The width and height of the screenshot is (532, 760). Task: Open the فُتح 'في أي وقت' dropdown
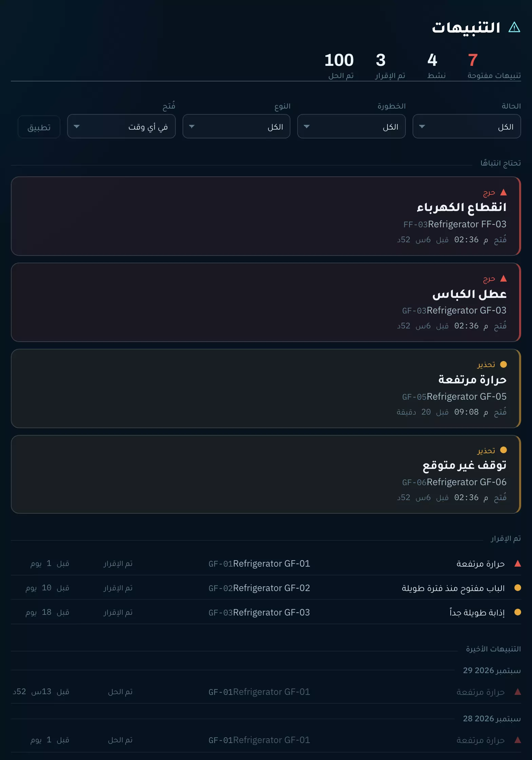point(121,126)
